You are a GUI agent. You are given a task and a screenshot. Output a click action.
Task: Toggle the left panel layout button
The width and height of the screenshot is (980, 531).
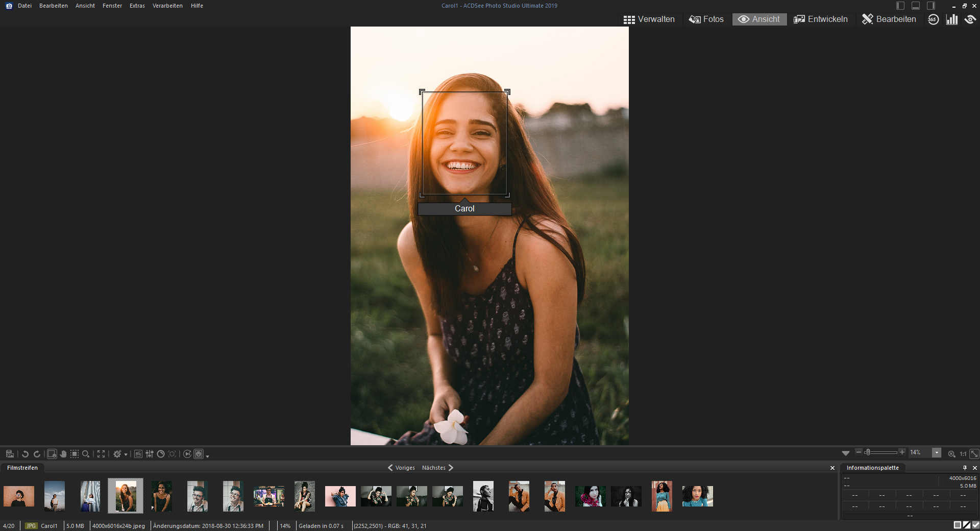[900, 6]
